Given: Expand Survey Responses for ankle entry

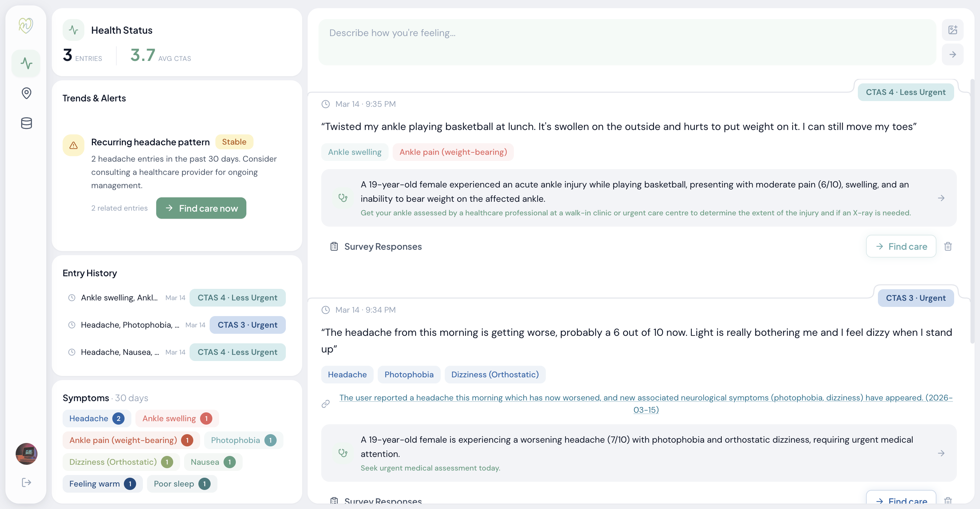Looking at the screenshot, I should [x=383, y=247].
